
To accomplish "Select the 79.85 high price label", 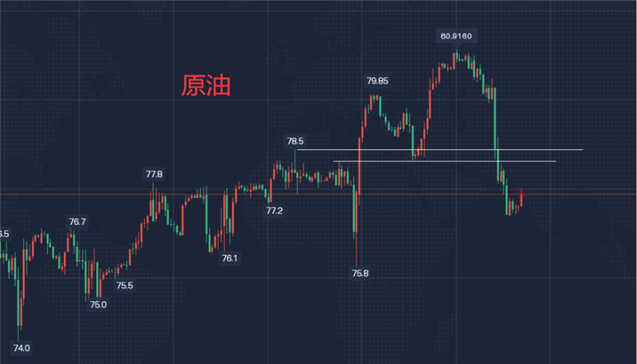I will [x=377, y=81].
